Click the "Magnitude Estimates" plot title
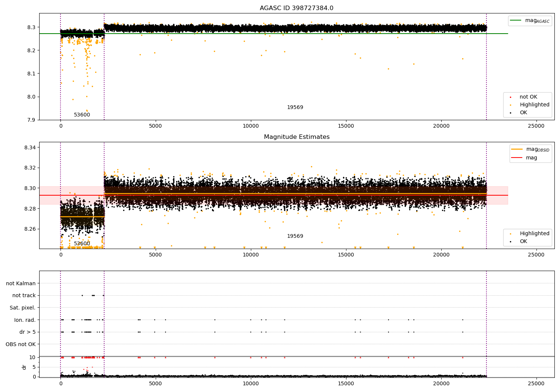The width and height of the screenshot is (560, 392). tap(296, 137)
